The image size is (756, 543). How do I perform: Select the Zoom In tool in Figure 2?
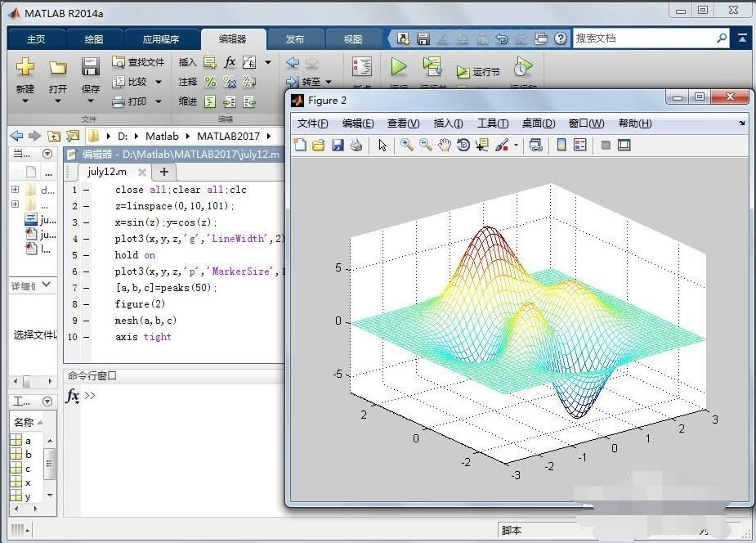pos(406,145)
